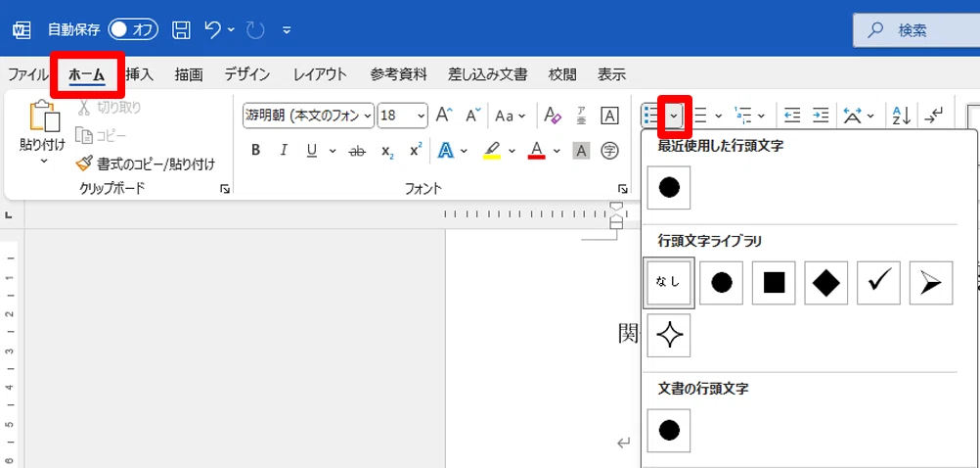Click the save floppy disk icon
Image resolution: width=980 pixels, height=468 pixels.
click(x=181, y=29)
